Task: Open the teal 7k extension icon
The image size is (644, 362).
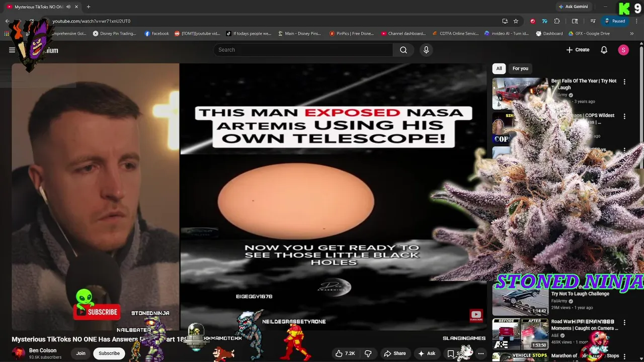Action: [x=544, y=21]
